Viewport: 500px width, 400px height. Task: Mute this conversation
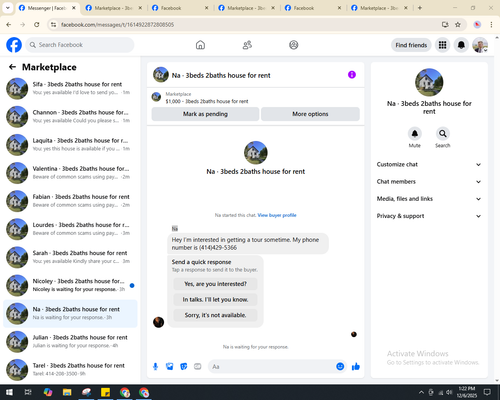[x=415, y=134]
